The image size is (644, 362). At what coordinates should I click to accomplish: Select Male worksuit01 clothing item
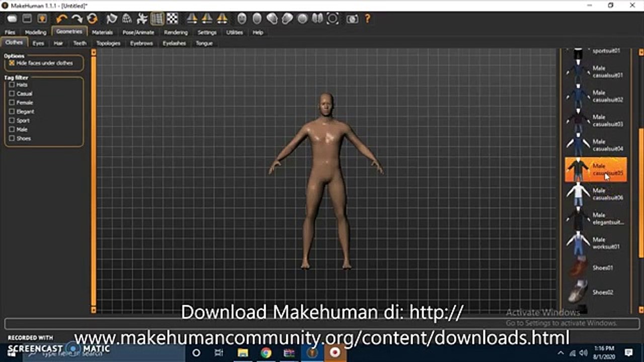tap(596, 243)
